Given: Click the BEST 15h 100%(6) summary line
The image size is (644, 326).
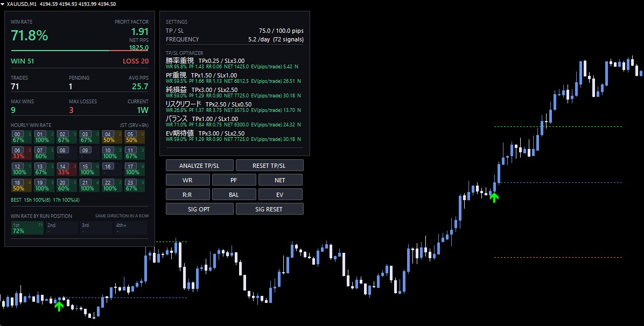Looking at the screenshot, I should click(45, 200).
